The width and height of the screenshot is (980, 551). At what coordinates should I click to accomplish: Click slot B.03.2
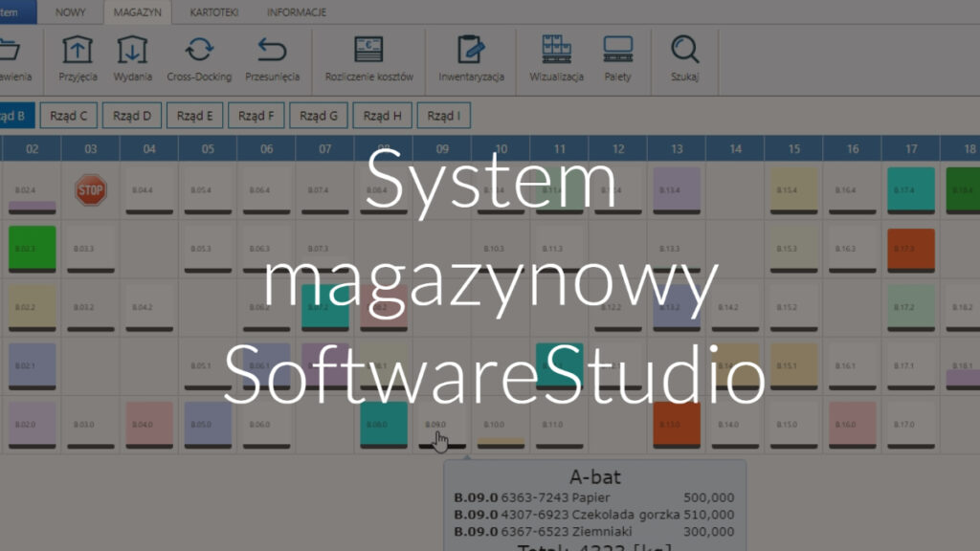click(x=91, y=307)
